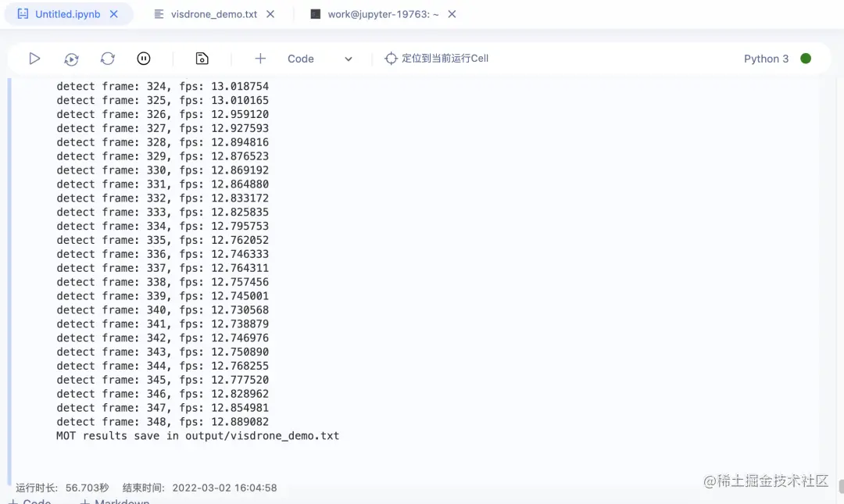Click the save notebook icon
Image resolution: width=844 pixels, height=504 pixels.
pyautogui.click(x=202, y=58)
